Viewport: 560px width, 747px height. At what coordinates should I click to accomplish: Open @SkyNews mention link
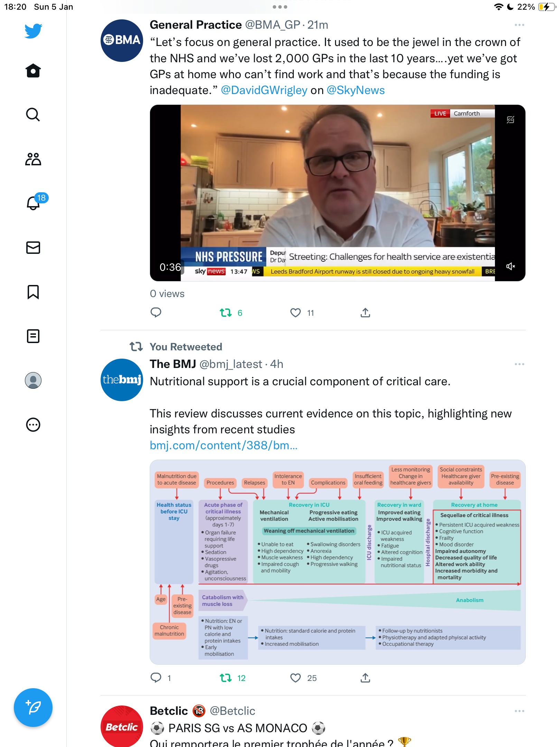[356, 90]
